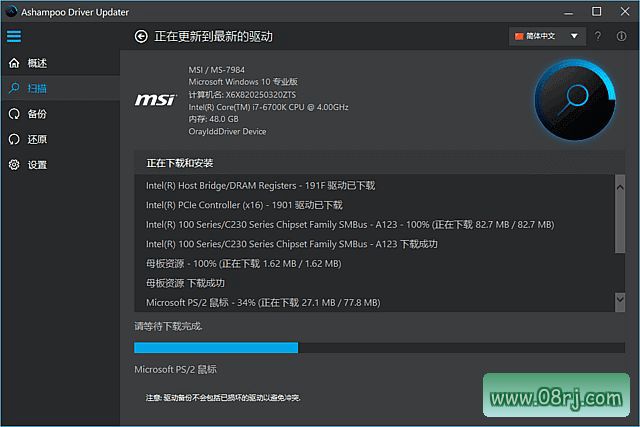Open the 还原 restore section
This screenshot has width=640, height=427.
click(x=37, y=139)
